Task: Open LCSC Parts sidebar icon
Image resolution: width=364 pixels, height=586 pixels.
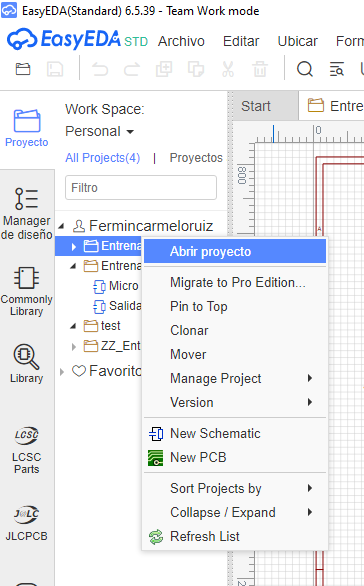Action: coord(27,450)
